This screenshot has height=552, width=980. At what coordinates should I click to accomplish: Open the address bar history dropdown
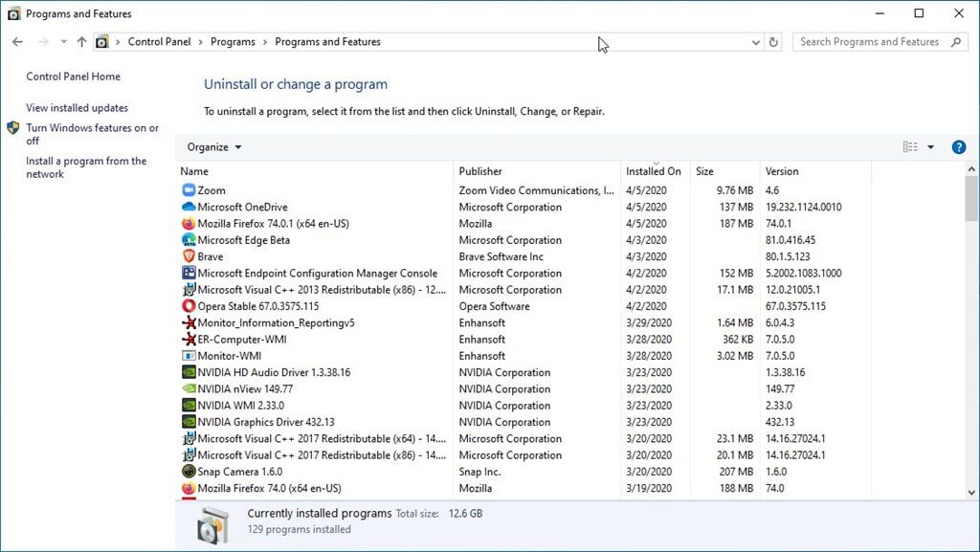pos(755,41)
